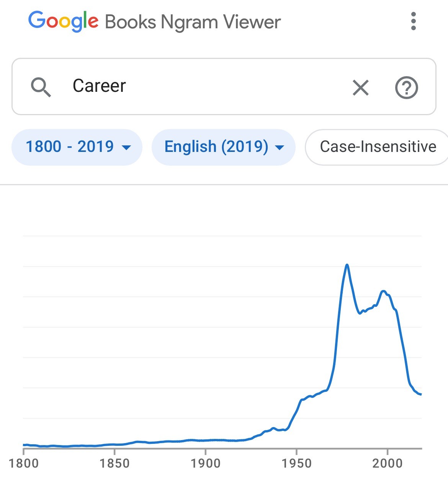Image resolution: width=448 pixels, height=481 pixels.
Task: Click the line's dip between the two peaks
Action: (x=360, y=313)
